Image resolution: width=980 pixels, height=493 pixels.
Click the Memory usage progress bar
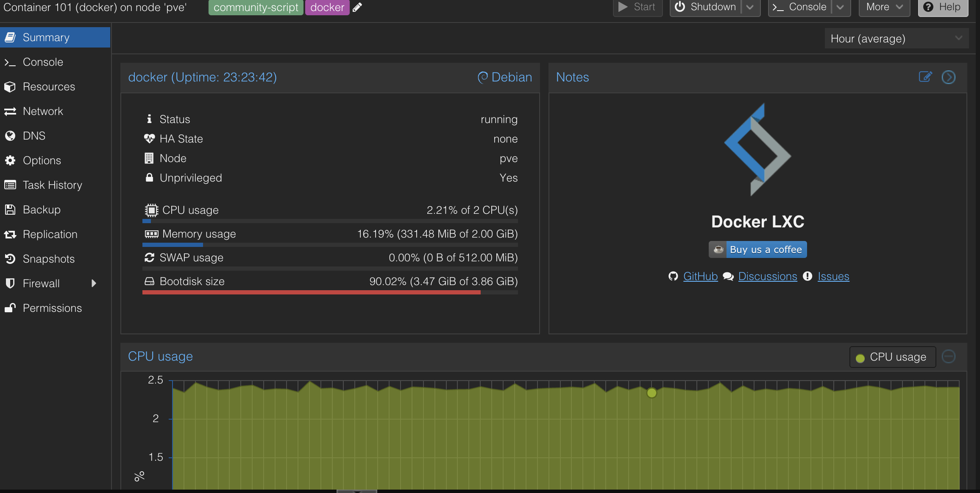(x=330, y=245)
